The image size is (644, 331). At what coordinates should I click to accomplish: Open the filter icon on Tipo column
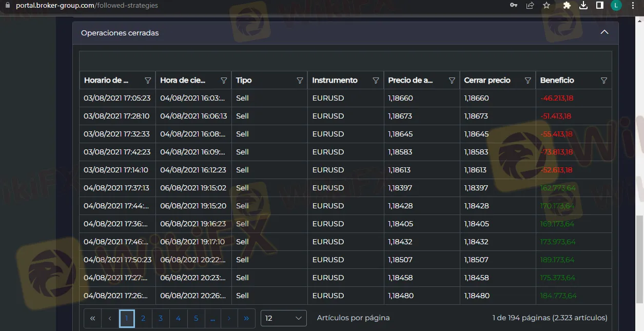click(300, 81)
